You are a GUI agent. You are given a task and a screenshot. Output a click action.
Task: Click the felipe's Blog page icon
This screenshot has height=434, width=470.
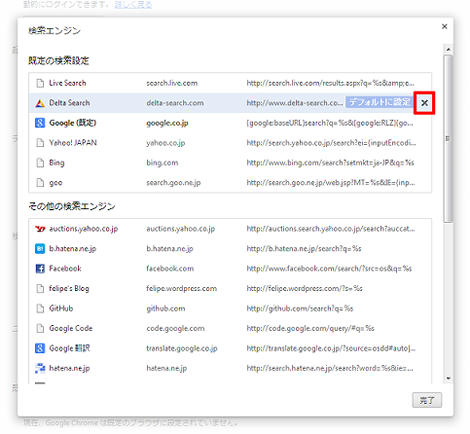pos(40,288)
